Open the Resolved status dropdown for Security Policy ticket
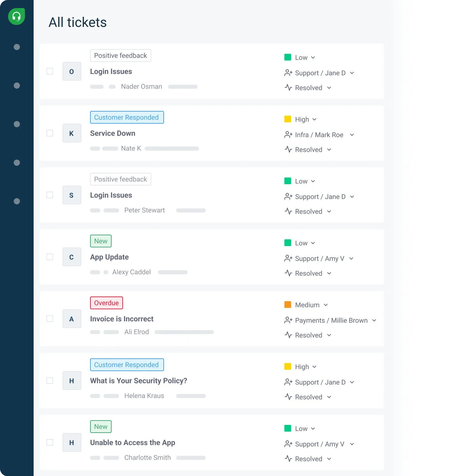 click(329, 397)
